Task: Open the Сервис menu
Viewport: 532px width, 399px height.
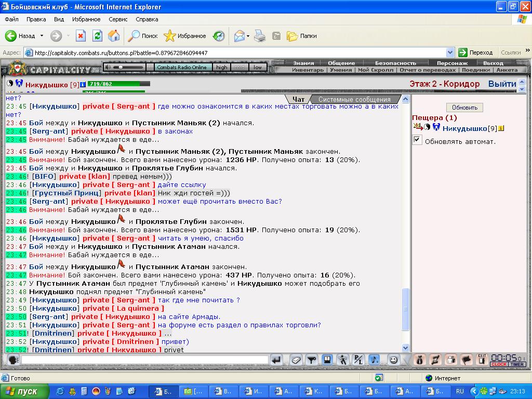Action: pyautogui.click(x=118, y=19)
